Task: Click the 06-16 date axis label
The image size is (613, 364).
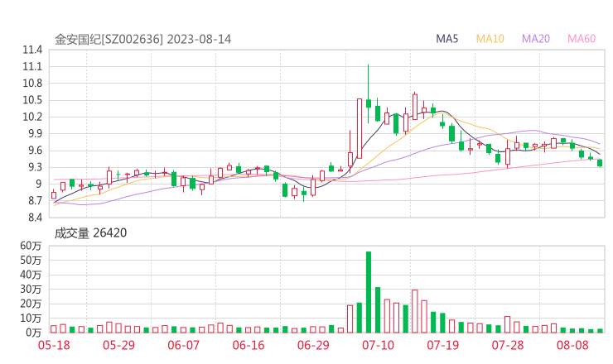Action: click(249, 345)
